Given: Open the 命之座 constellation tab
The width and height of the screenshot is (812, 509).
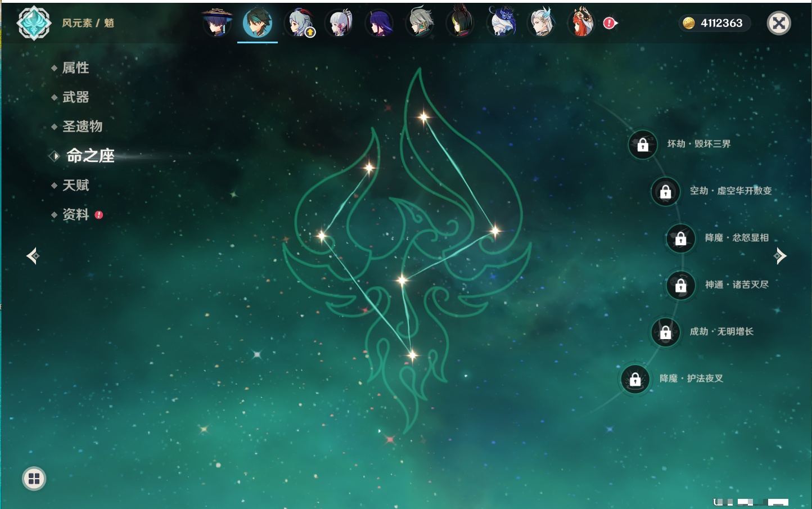Looking at the screenshot, I should coord(90,156).
